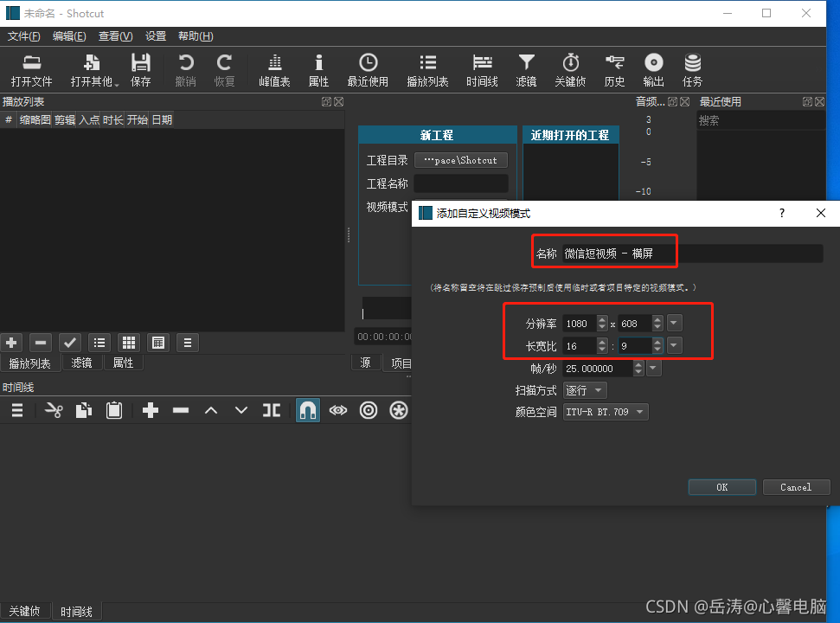Increase resolution width 1080 spinner
Screen dimensions: 840x623
(x=602, y=319)
